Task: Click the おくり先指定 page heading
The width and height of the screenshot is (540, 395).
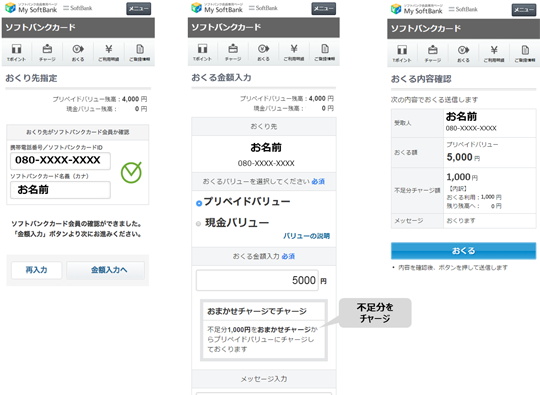Action: 31,78
